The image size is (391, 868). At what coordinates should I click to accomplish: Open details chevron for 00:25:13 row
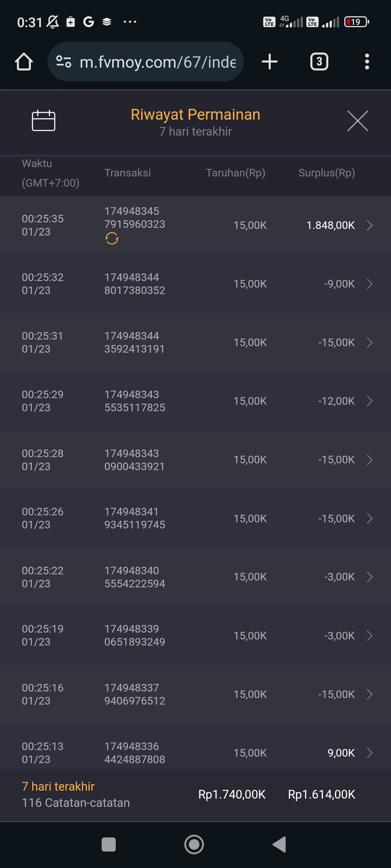370,753
